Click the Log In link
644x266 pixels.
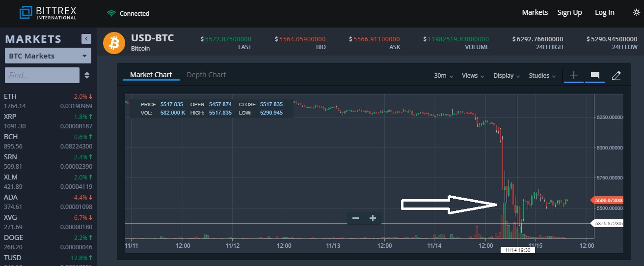click(x=604, y=12)
